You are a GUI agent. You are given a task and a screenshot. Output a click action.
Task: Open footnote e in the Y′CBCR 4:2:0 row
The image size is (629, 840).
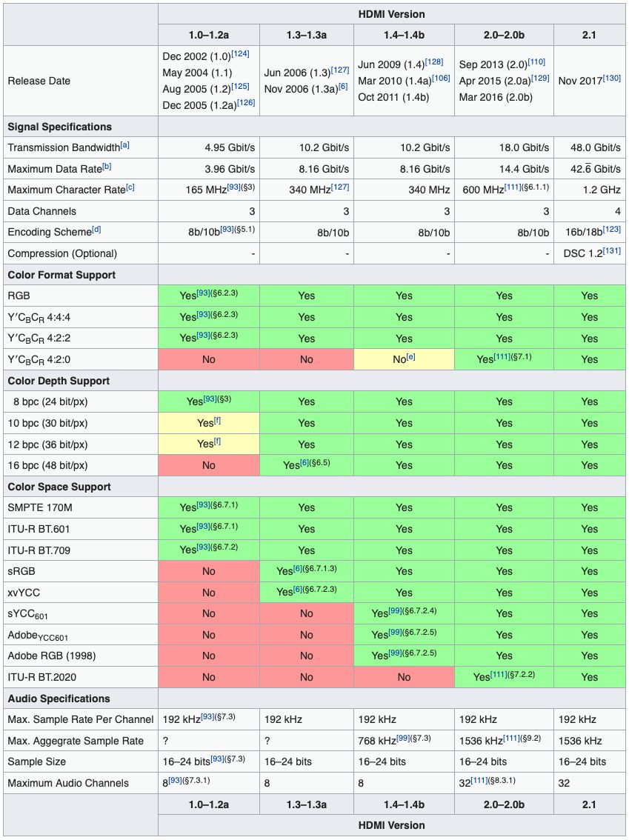tap(411, 356)
